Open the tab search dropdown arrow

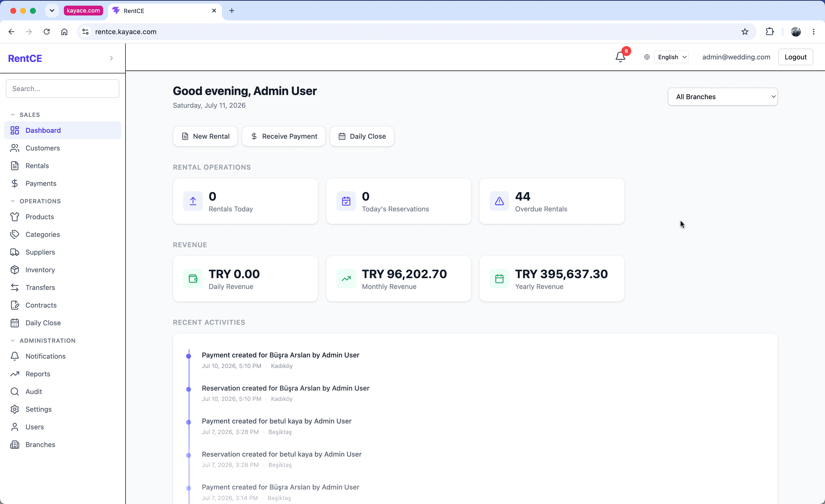coord(52,11)
